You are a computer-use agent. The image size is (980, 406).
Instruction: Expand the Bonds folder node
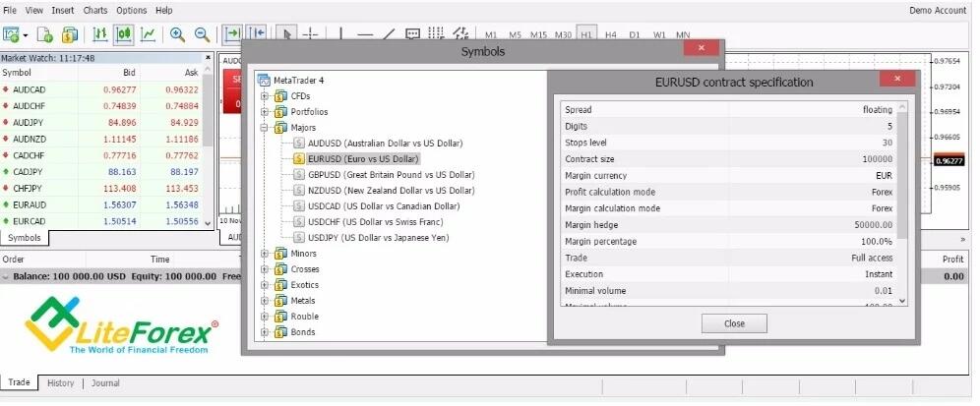pos(265,331)
